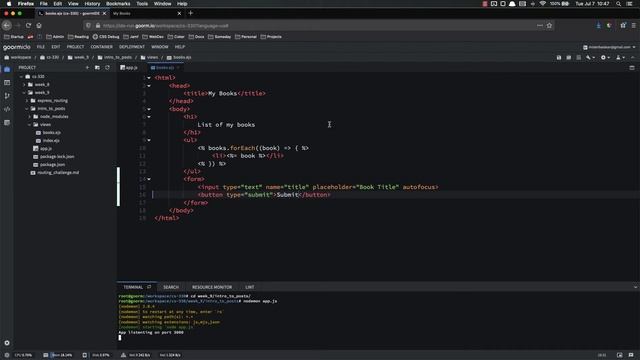Screen dimensions: 640x360
Task: Open the CONTAINER menu
Action: [102, 47]
